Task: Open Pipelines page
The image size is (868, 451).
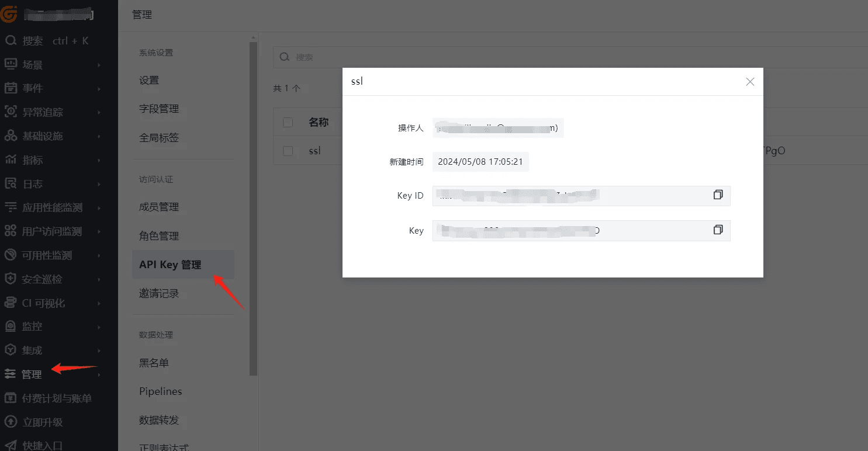Action: tap(161, 391)
